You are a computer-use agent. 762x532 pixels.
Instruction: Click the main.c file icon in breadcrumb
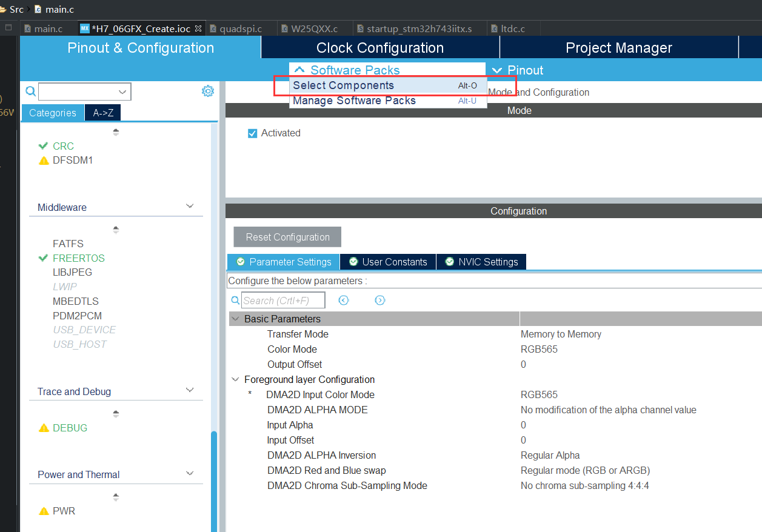(x=38, y=9)
